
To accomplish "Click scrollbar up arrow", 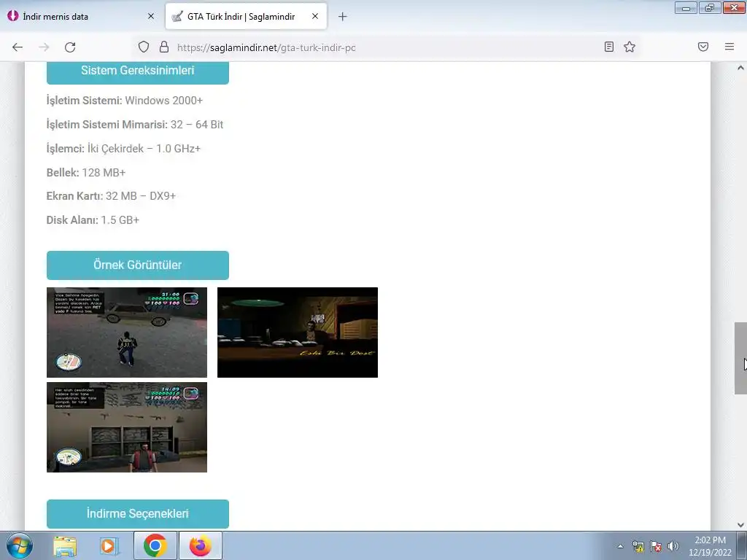I will (740, 68).
